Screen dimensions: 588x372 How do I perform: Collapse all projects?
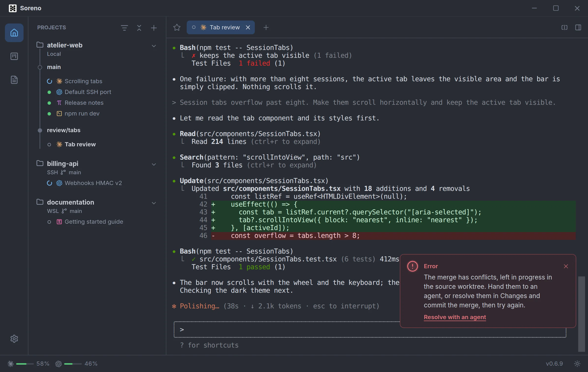tap(139, 28)
